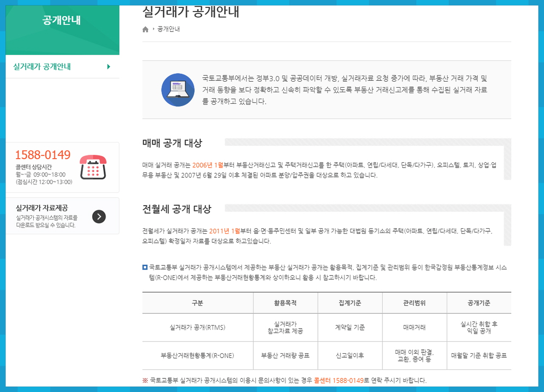Click the blue laptop icon in intro box
This screenshot has width=544, height=392.
(178, 90)
